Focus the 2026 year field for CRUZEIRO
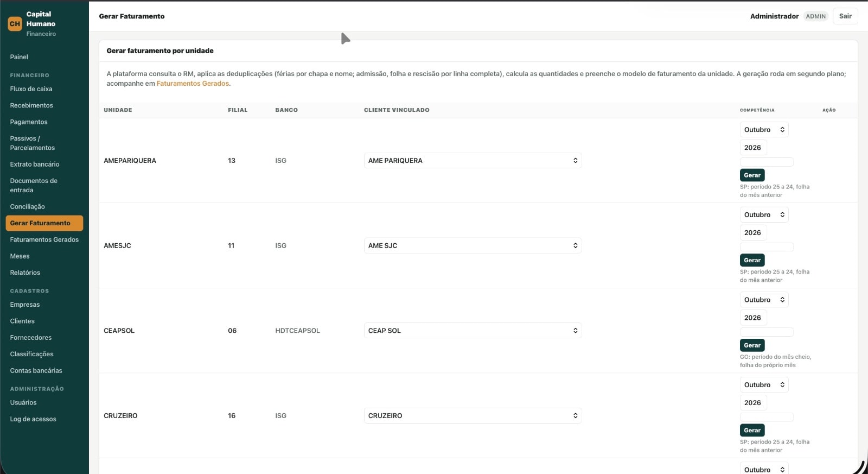The height and width of the screenshot is (474, 868). coord(753,403)
